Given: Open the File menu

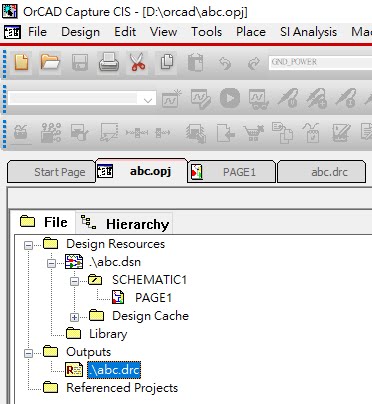Looking at the screenshot, I should coord(37,32).
